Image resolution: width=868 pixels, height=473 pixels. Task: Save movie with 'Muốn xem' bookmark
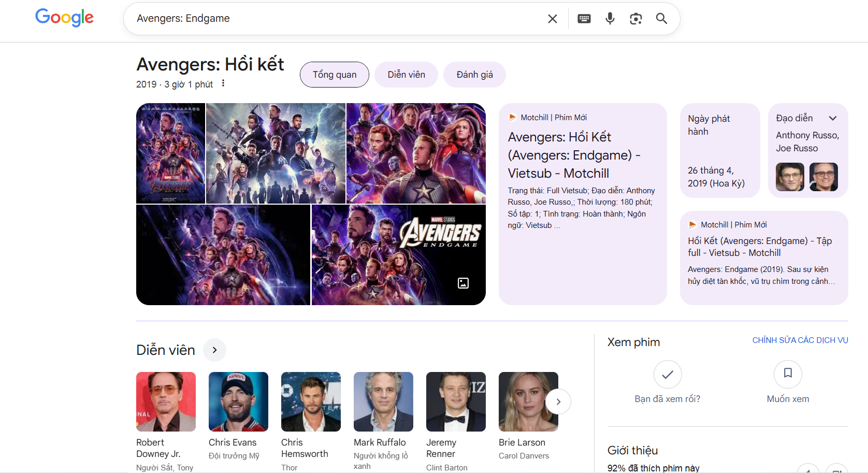(788, 374)
